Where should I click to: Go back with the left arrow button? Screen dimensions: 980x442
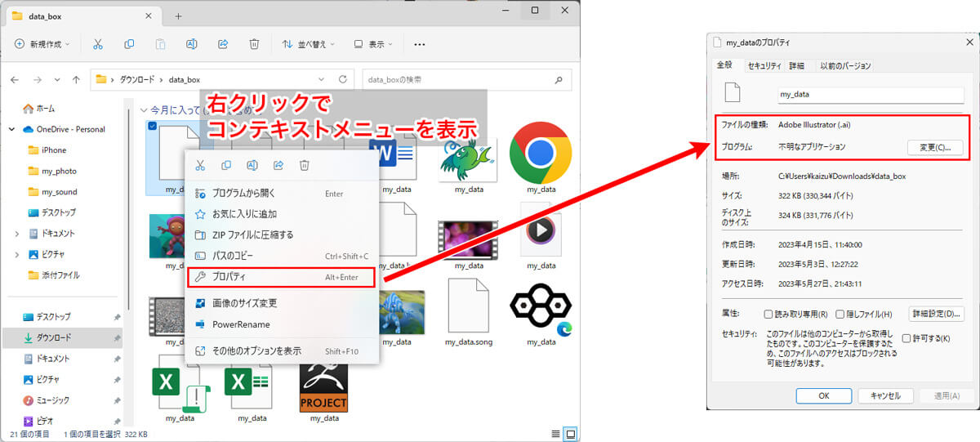click(14, 80)
